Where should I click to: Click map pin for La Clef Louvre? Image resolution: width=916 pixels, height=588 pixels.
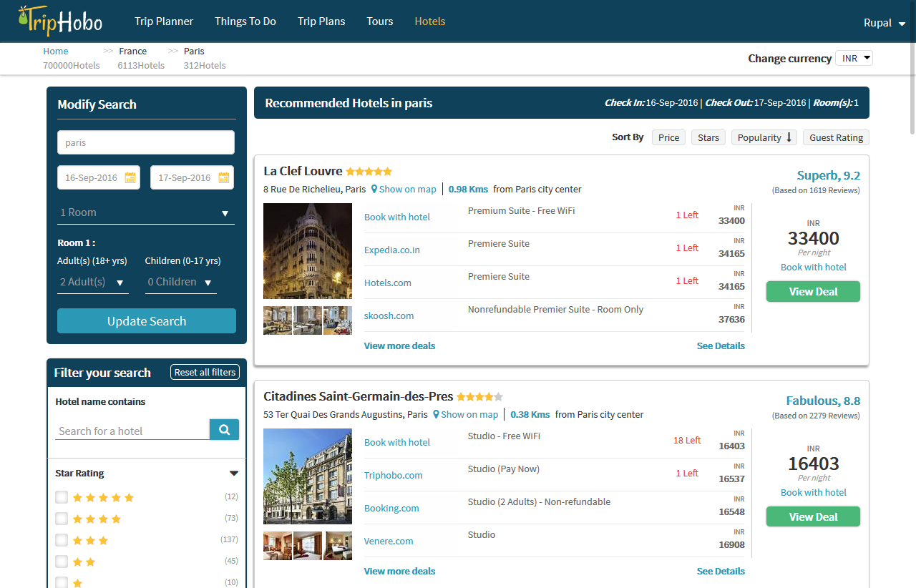pos(374,190)
